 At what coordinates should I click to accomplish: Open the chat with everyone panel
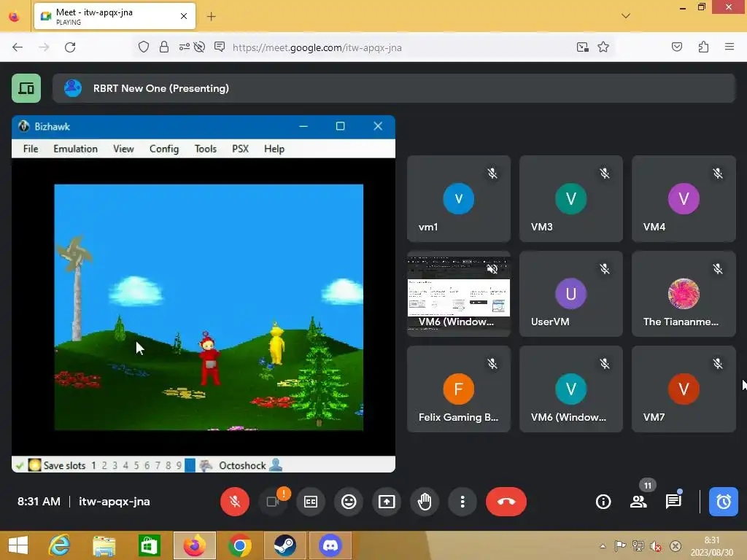673,502
